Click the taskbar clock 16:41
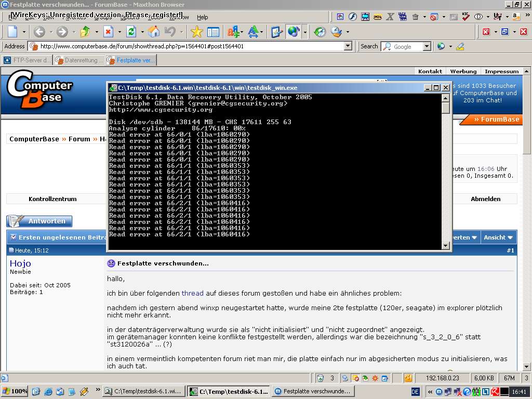Screen dimensions: 532x399 519,392
